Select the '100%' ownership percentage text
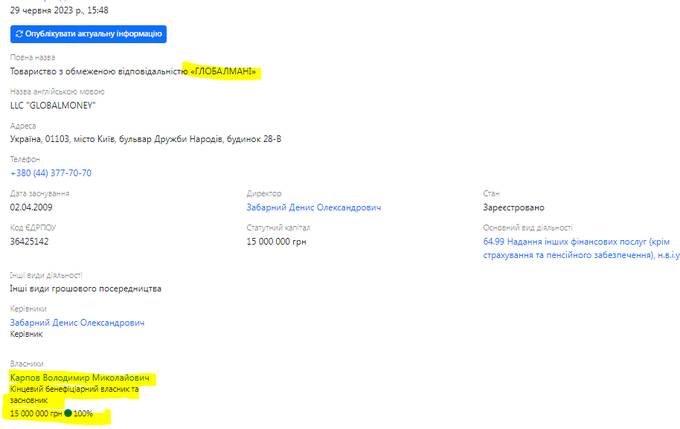This screenshot has height=429, width=680. coord(83,413)
